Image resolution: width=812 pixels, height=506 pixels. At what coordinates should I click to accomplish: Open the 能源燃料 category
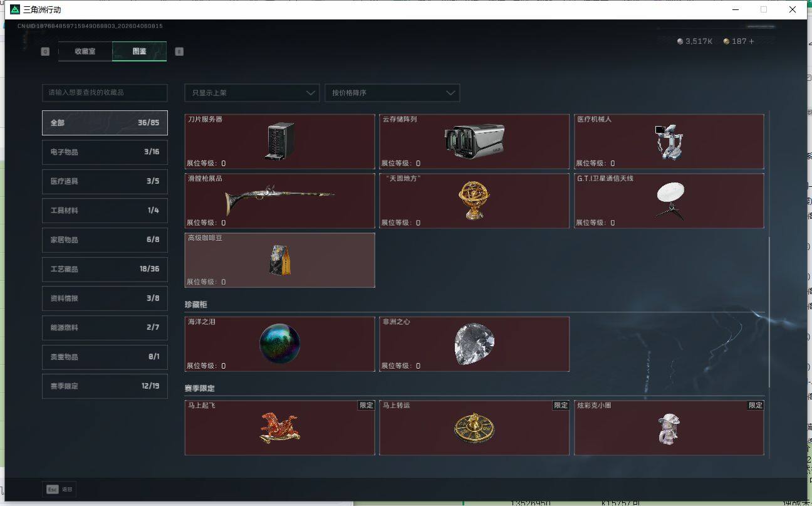click(105, 327)
